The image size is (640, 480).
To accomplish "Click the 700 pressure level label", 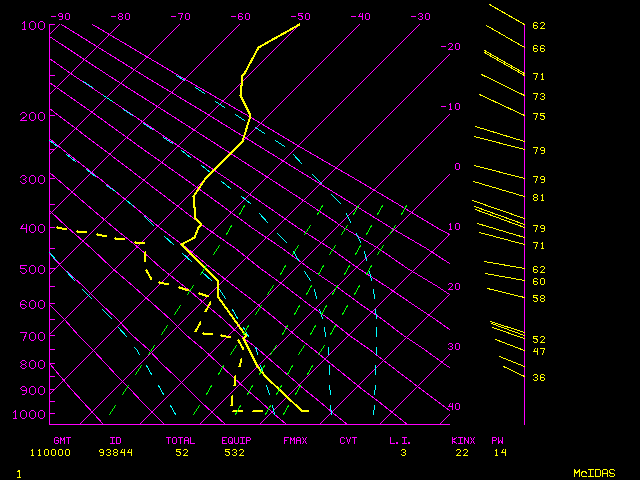I will tap(33, 337).
